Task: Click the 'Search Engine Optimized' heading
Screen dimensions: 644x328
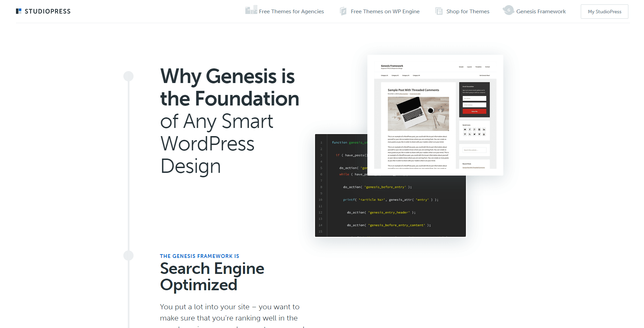Action: [212, 277]
